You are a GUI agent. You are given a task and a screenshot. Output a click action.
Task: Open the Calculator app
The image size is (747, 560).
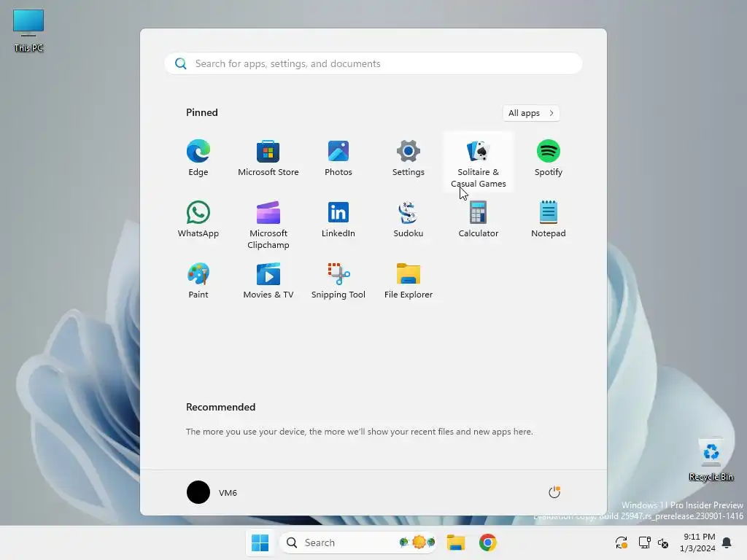coord(479,220)
